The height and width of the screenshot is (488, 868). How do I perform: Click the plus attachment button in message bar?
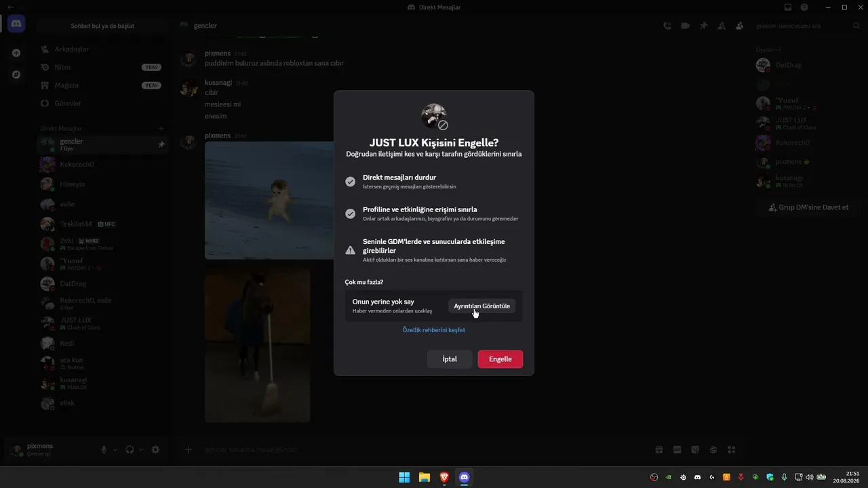[189, 449]
